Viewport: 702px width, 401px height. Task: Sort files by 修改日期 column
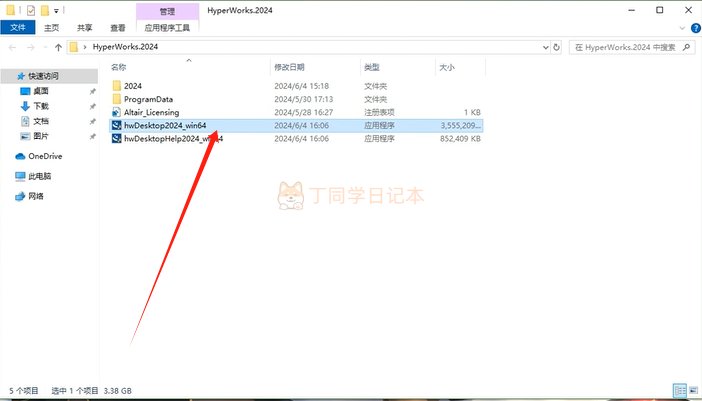[289, 67]
